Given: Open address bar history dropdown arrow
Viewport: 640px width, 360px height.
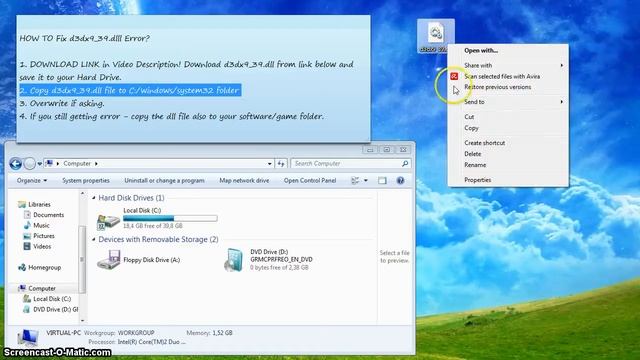Looking at the screenshot, I should coord(270,164).
